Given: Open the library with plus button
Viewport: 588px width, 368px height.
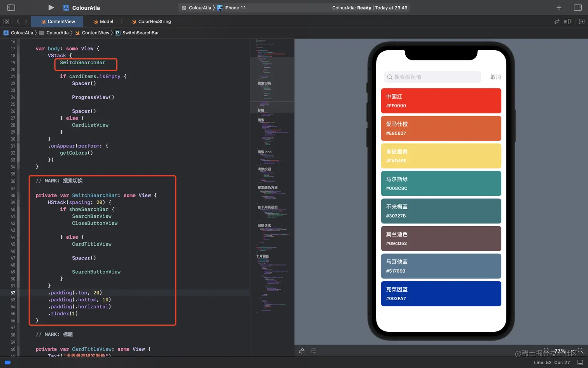Looking at the screenshot, I should (x=559, y=7).
